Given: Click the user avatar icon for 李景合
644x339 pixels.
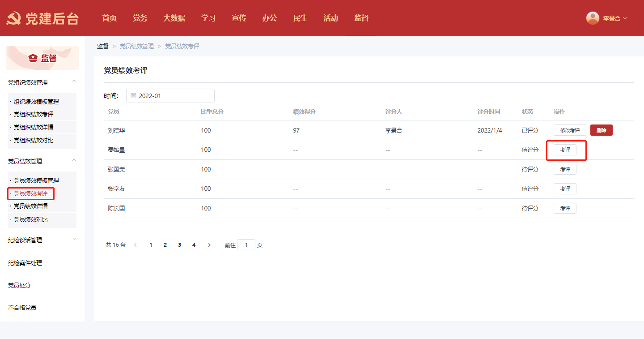Looking at the screenshot, I should [x=593, y=18].
